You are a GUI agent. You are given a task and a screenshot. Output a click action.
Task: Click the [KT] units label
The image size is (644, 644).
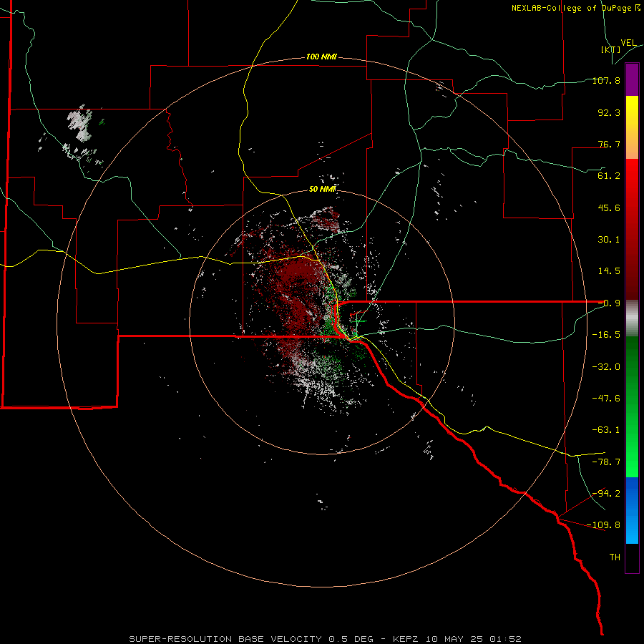[611, 49]
